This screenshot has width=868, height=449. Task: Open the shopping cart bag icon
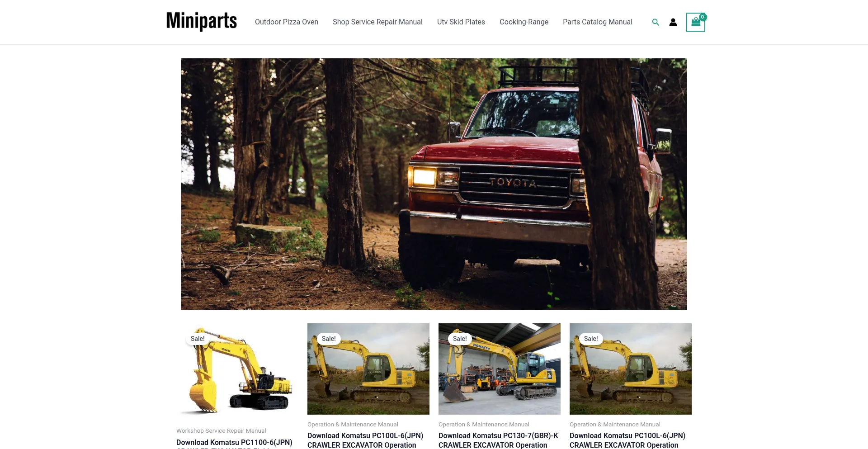696,22
